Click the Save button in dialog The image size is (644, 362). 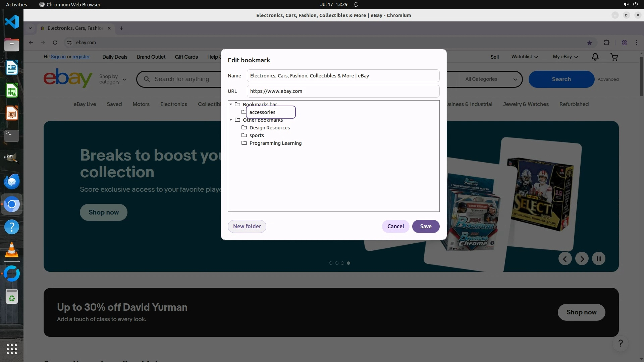pos(426,226)
